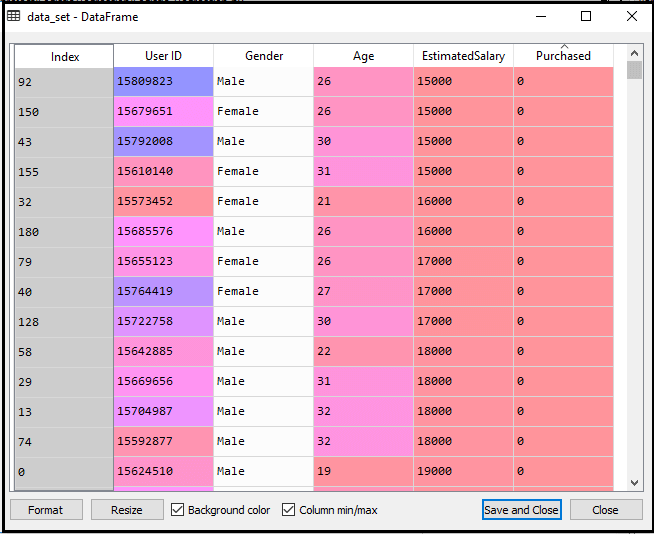Sort by the EstimatedSalary column header

coord(463,56)
